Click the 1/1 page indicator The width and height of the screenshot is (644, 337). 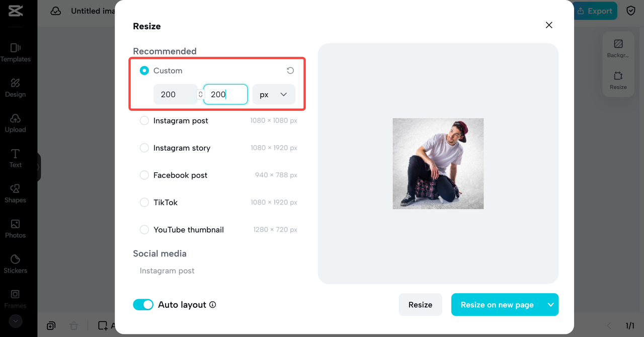pos(630,326)
